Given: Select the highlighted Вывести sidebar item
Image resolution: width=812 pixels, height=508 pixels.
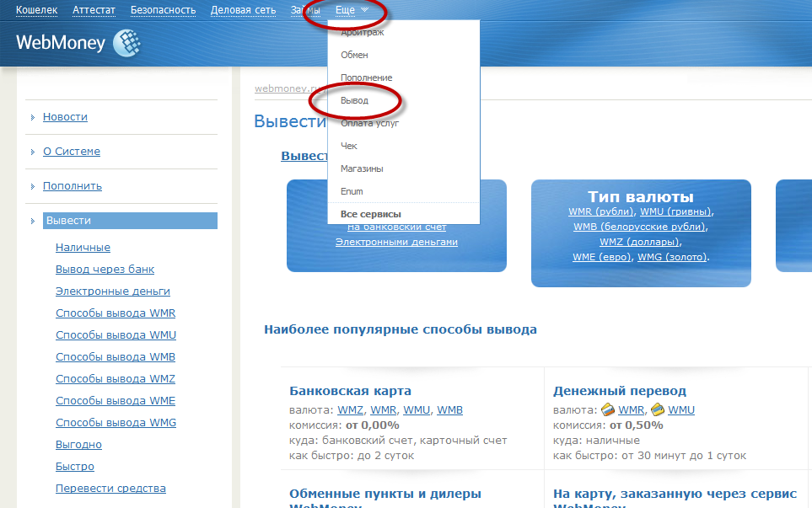Looking at the screenshot, I should coord(130,221).
